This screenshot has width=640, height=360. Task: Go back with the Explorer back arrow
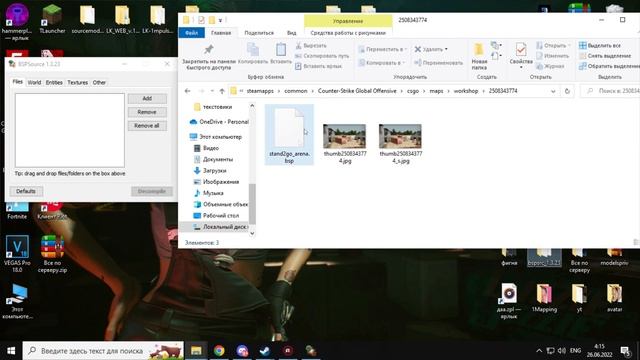tap(187, 91)
